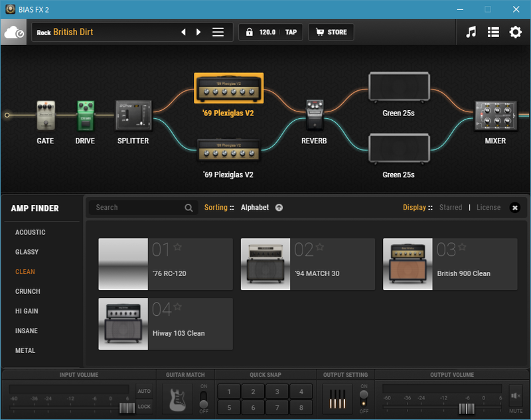Select INSANE amp category

(26, 330)
